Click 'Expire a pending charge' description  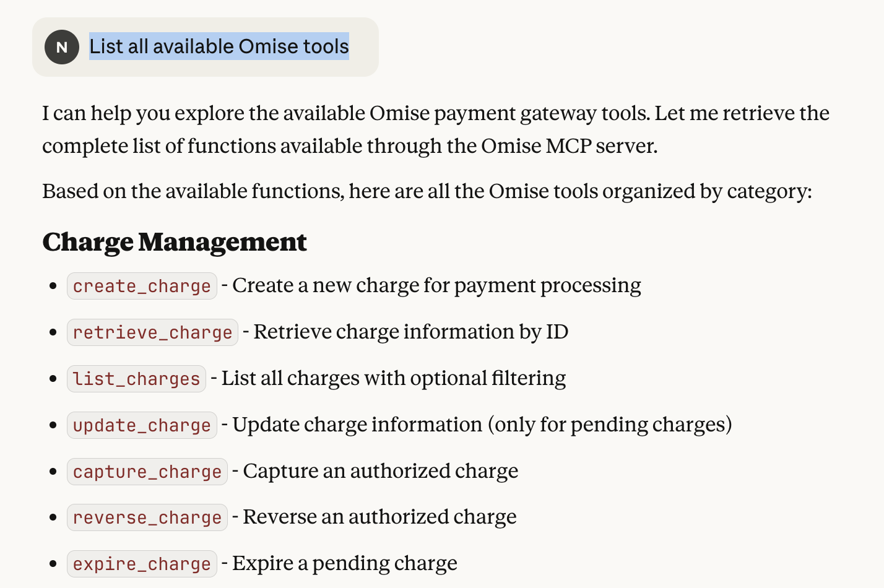click(345, 563)
